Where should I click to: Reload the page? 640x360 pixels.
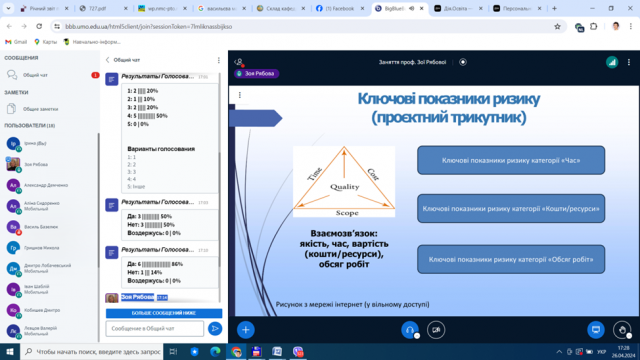39,27
